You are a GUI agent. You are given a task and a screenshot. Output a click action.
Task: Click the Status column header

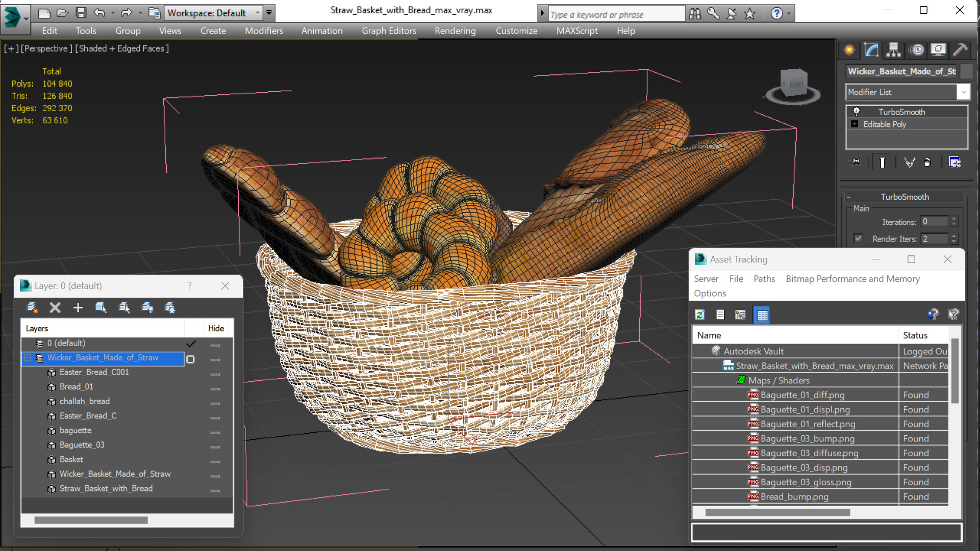click(922, 335)
